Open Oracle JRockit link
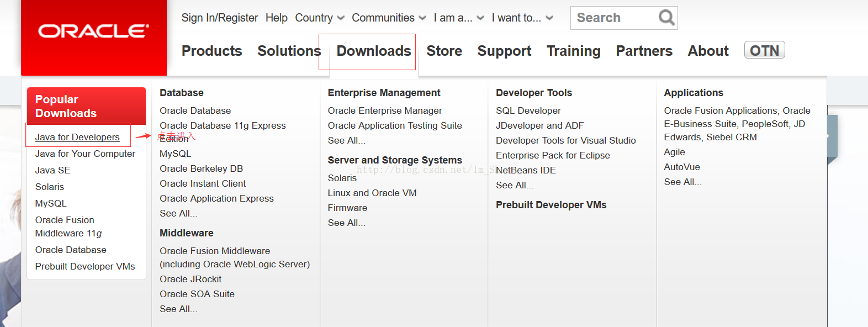Image resolution: width=868 pixels, height=327 pixels. click(x=190, y=279)
